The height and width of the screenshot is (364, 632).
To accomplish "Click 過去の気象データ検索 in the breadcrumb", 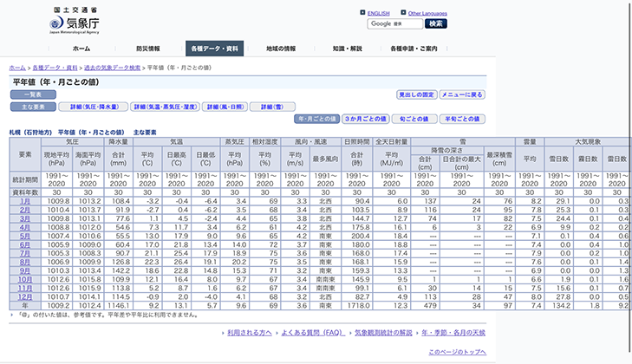I will [x=111, y=67].
